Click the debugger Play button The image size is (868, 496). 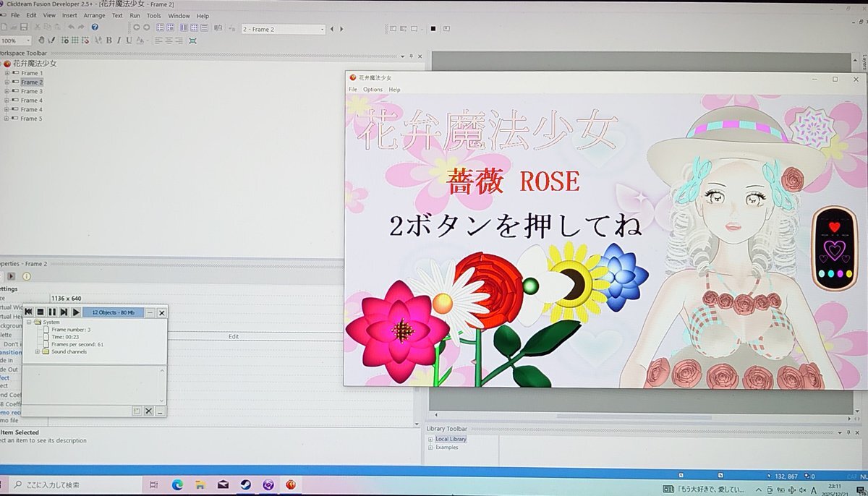76,312
